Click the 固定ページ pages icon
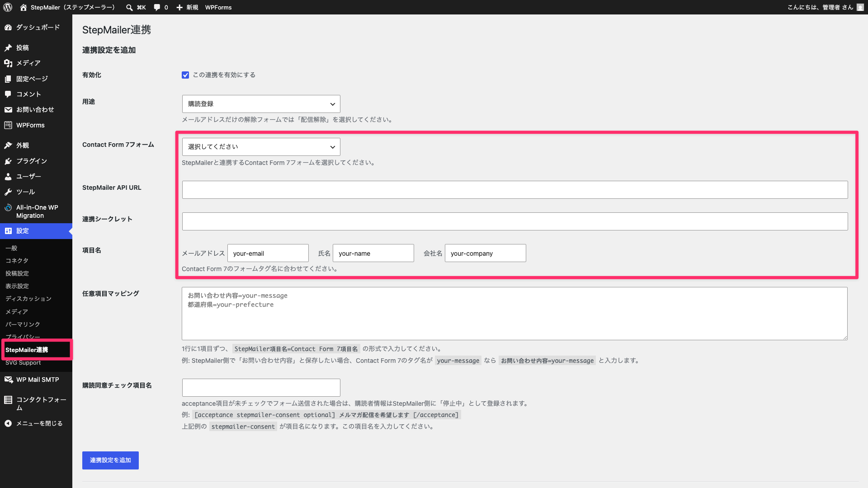Image resolution: width=868 pixels, height=488 pixels. coord(8,79)
